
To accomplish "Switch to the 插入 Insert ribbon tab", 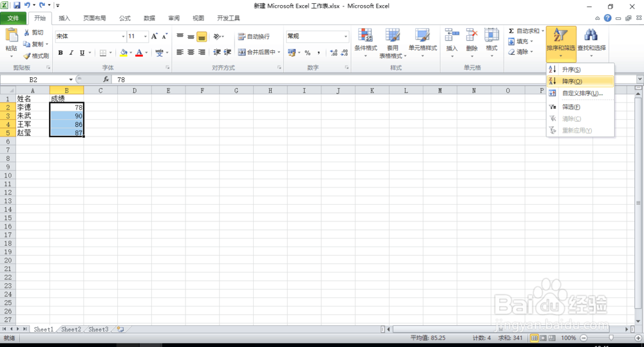I will click(64, 18).
